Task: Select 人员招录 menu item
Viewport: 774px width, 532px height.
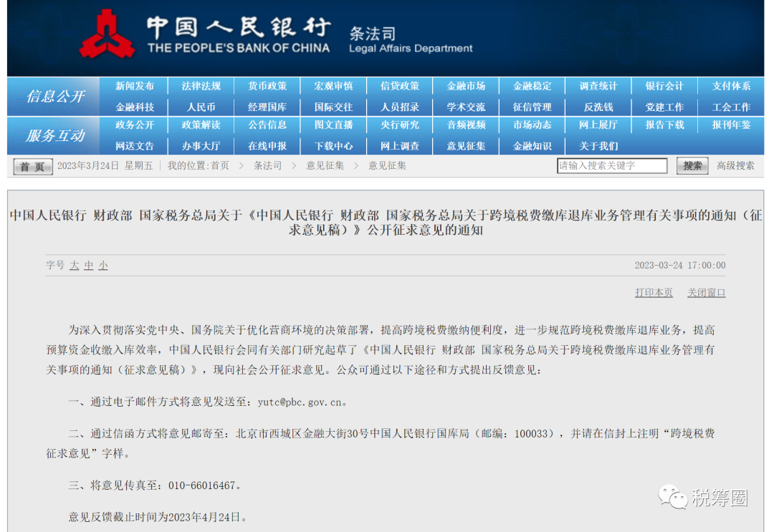Action: click(x=400, y=107)
